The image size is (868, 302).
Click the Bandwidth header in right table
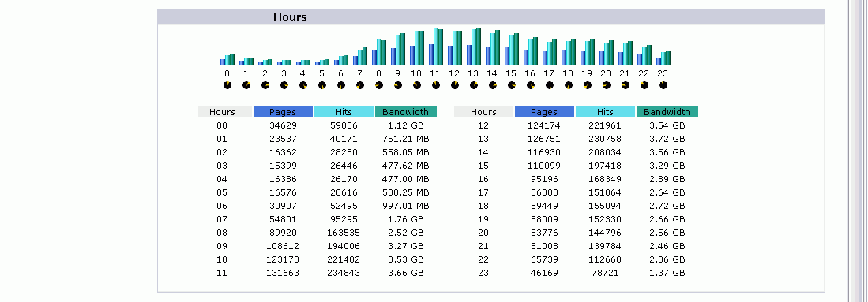tap(667, 112)
